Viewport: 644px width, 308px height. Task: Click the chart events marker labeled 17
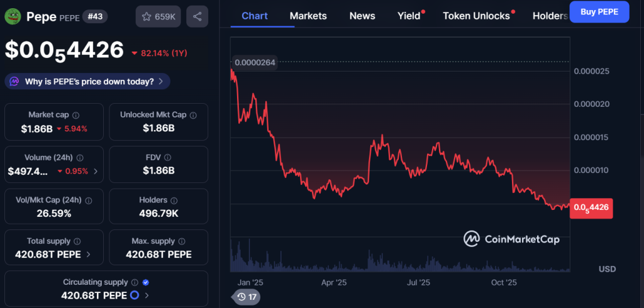[x=246, y=297]
